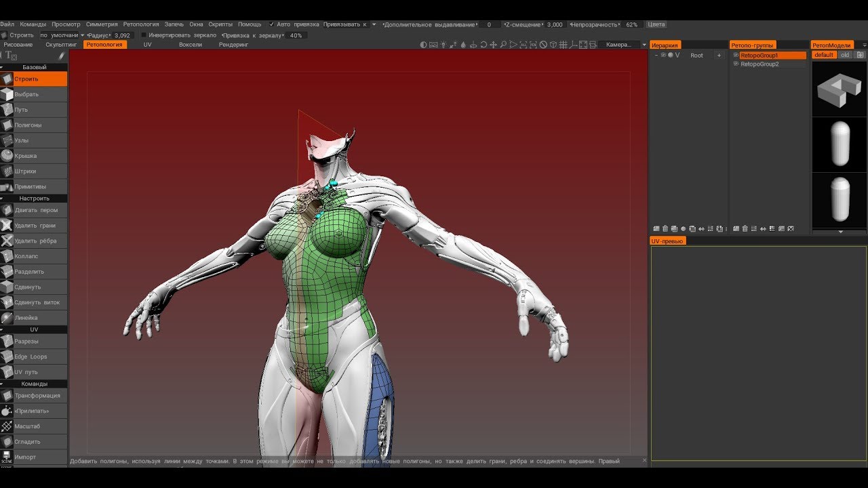Click the trash icon under Иерархия panel

[x=665, y=228]
